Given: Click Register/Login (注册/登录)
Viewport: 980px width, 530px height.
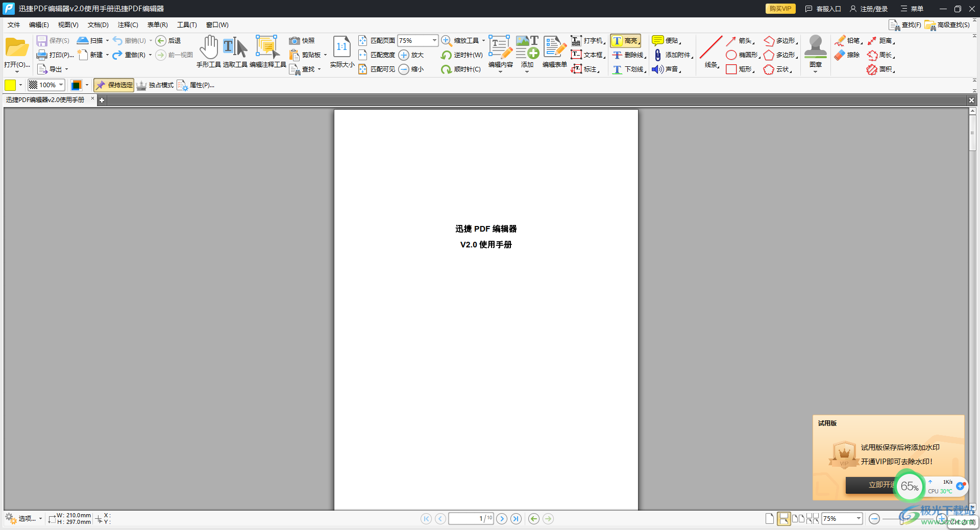Looking at the screenshot, I should click(869, 9).
